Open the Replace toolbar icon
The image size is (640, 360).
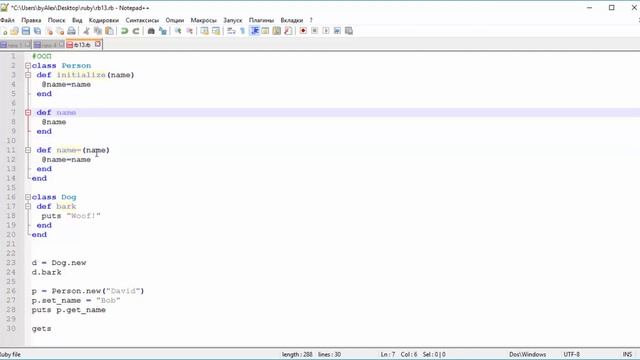162,31
